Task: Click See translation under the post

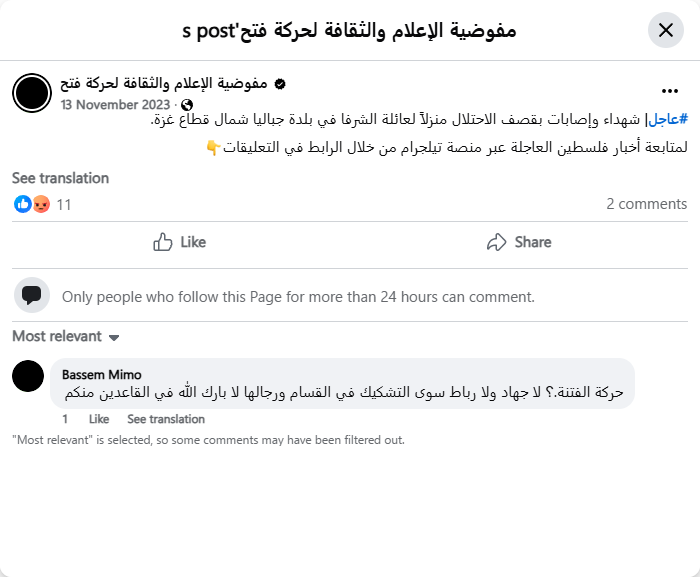Action: click(60, 178)
